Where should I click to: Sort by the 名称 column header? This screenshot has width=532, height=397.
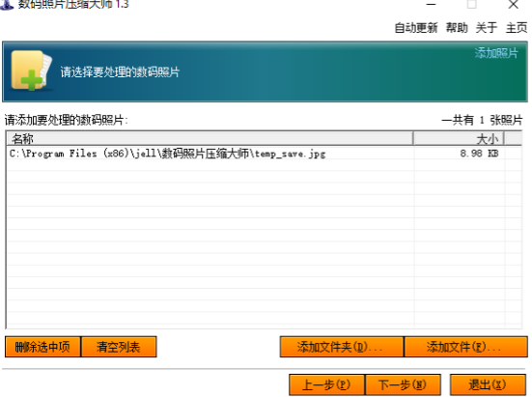click(x=210, y=138)
